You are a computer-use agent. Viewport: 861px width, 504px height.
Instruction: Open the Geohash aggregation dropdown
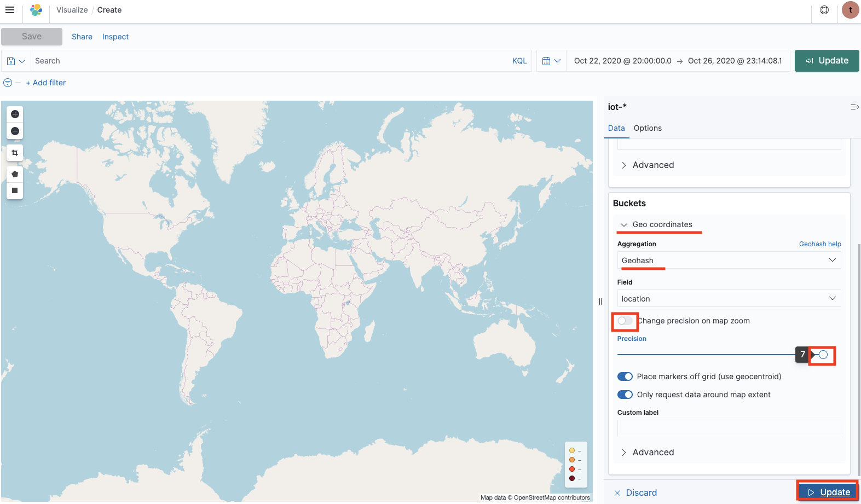coord(729,260)
